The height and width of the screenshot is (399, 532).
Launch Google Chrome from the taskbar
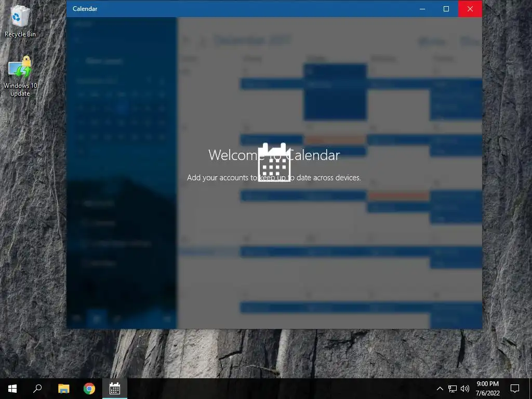coord(89,389)
